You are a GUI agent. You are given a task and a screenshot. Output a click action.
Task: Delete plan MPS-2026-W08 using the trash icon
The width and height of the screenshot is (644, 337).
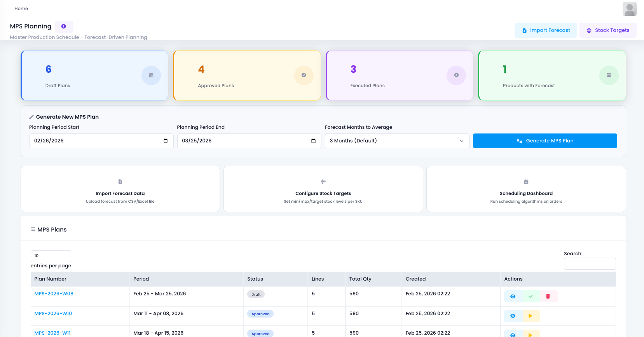click(x=548, y=297)
